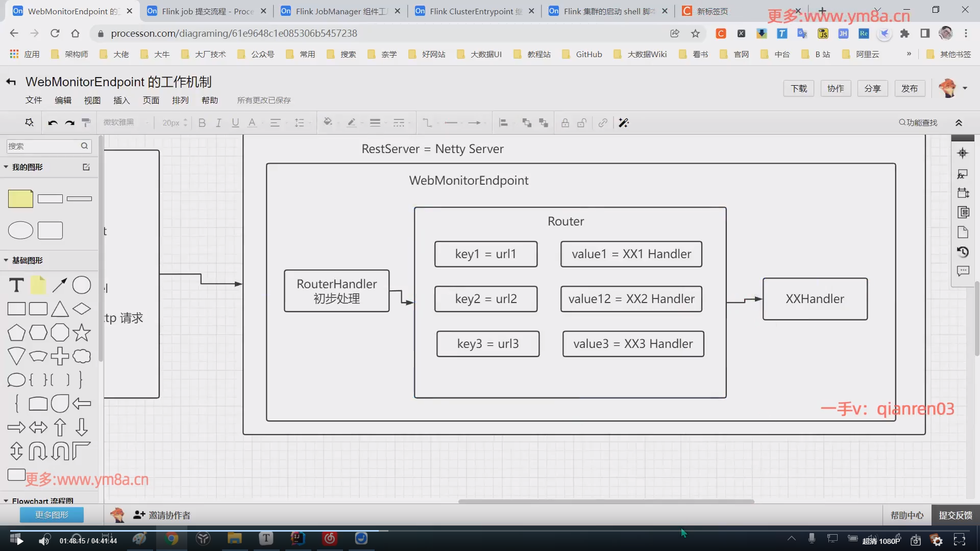The width and height of the screenshot is (980, 551).
Task: Click the navigator compass icon in right sidebar
Action: [963, 153]
